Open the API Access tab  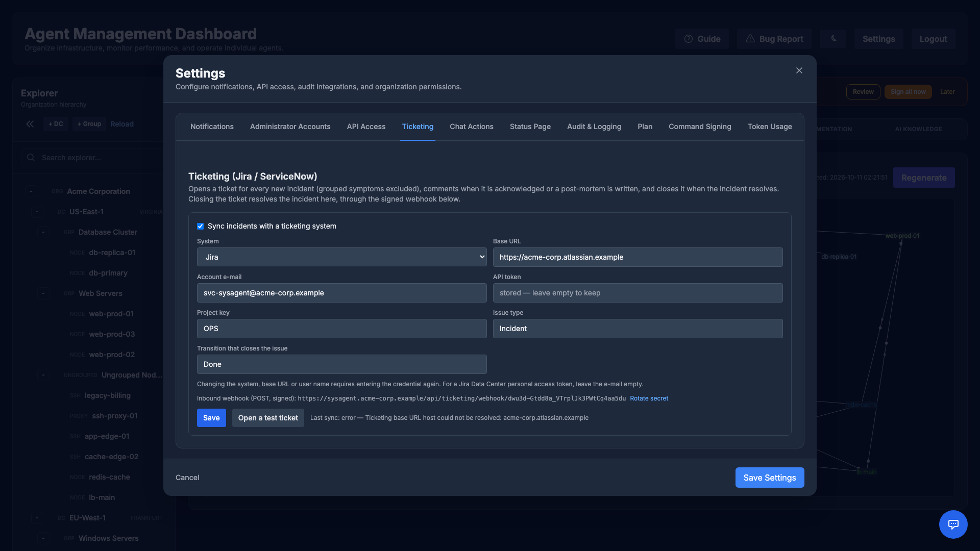pyautogui.click(x=366, y=127)
